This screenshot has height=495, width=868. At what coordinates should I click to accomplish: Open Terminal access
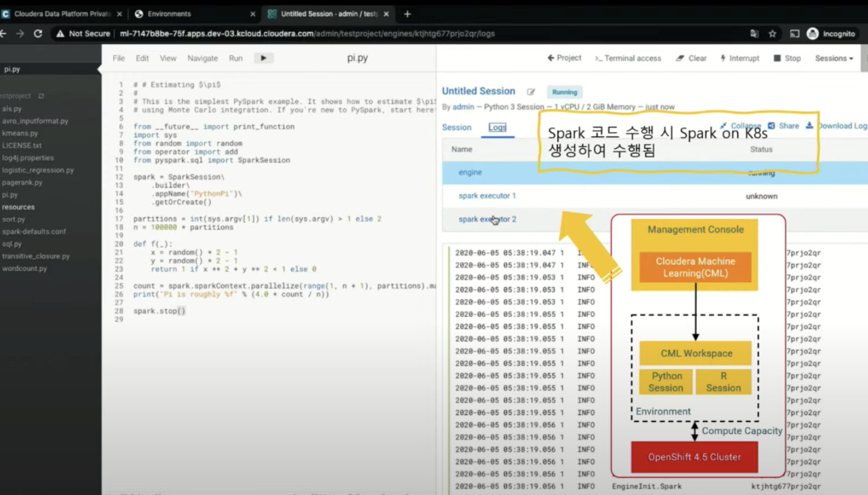(628, 58)
